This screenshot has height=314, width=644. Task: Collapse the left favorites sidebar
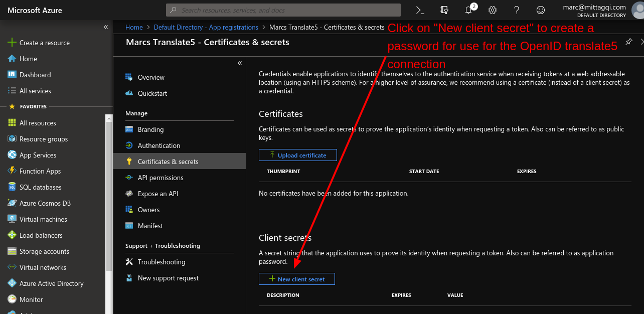(106, 27)
